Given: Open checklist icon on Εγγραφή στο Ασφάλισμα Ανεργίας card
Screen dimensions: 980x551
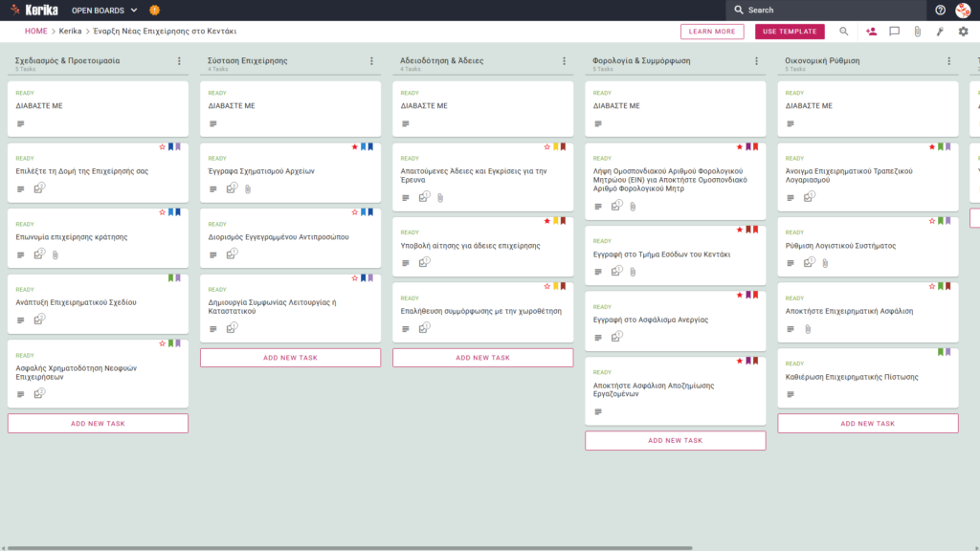Looking at the screenshot, I should coord(617,337).
